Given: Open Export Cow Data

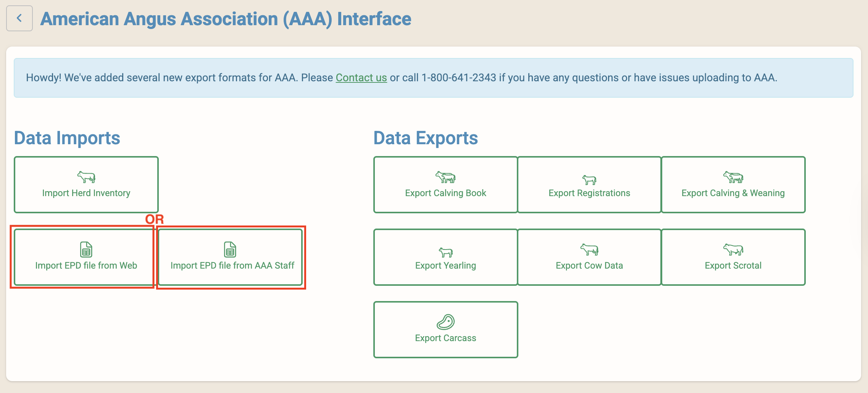Looking at the screenshot, I should coord(589,257).
